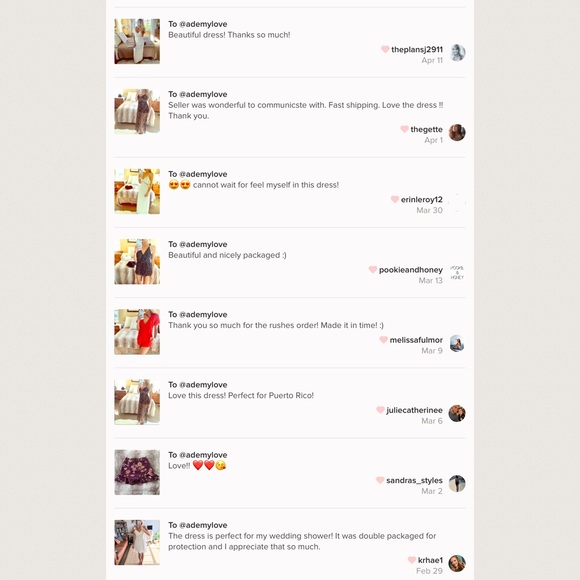Open the red dress listing thumbnail
This screenshot has width=580, height=580.
click(137, 332)
